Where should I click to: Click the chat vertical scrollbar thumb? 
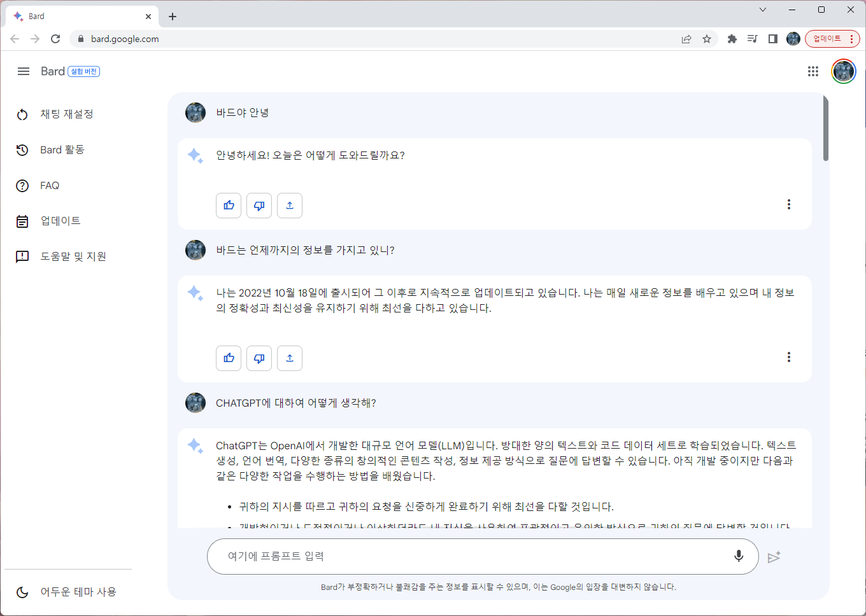826,128
